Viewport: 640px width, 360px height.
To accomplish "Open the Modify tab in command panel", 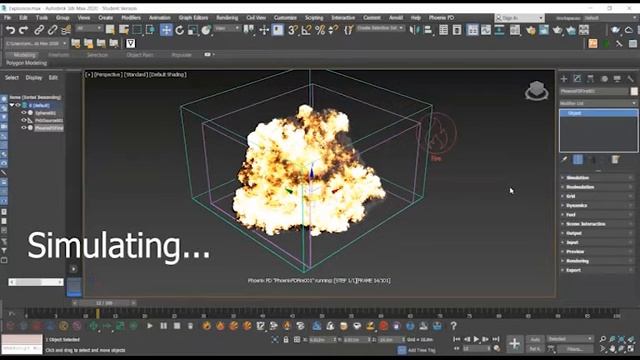I will click(x=577, y=79).
